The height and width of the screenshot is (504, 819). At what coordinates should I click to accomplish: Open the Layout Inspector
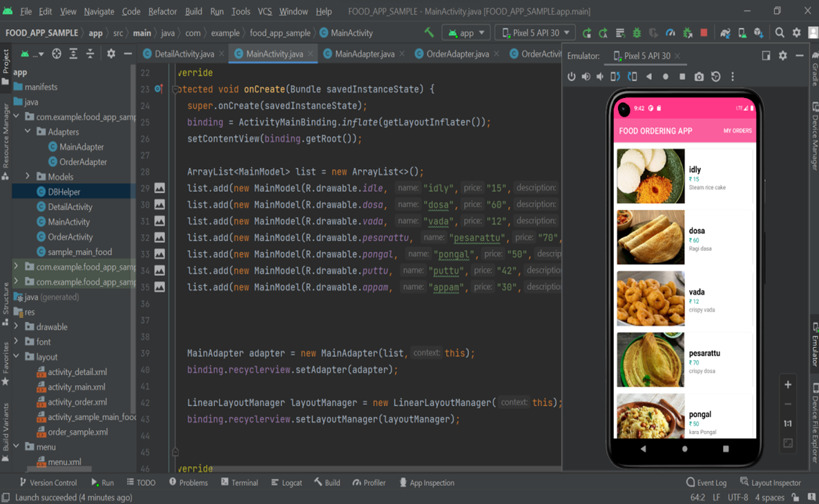(771, 483)
